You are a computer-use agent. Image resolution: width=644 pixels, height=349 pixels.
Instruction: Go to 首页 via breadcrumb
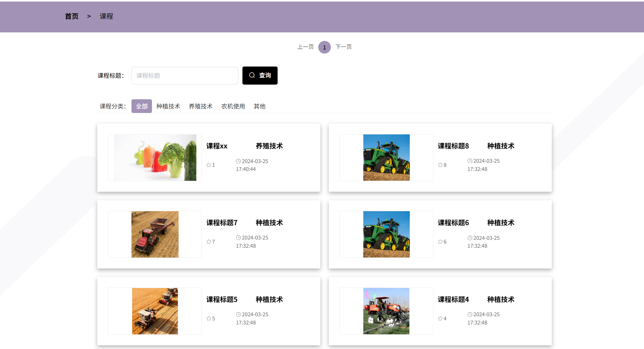pyautogui.click(x=72, y=16)
